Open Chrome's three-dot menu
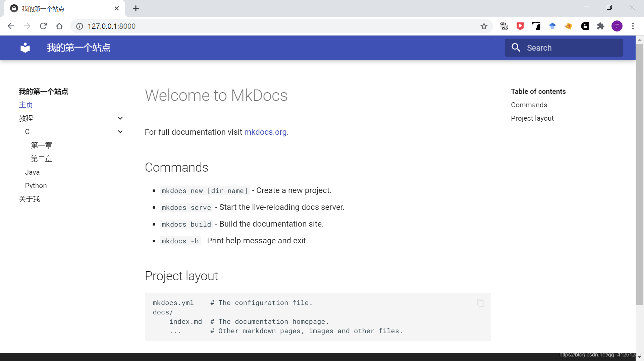644x361 pixels. (x=633, y=26)
